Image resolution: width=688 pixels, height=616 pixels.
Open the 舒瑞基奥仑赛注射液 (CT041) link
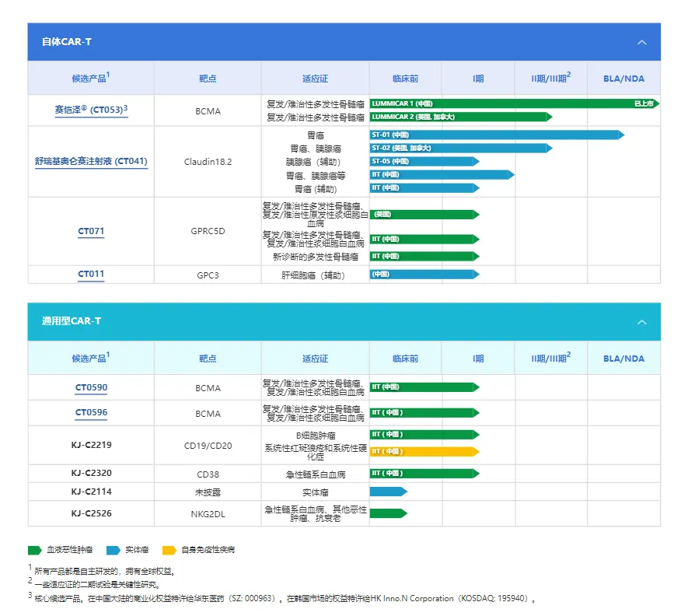[91, 162]
